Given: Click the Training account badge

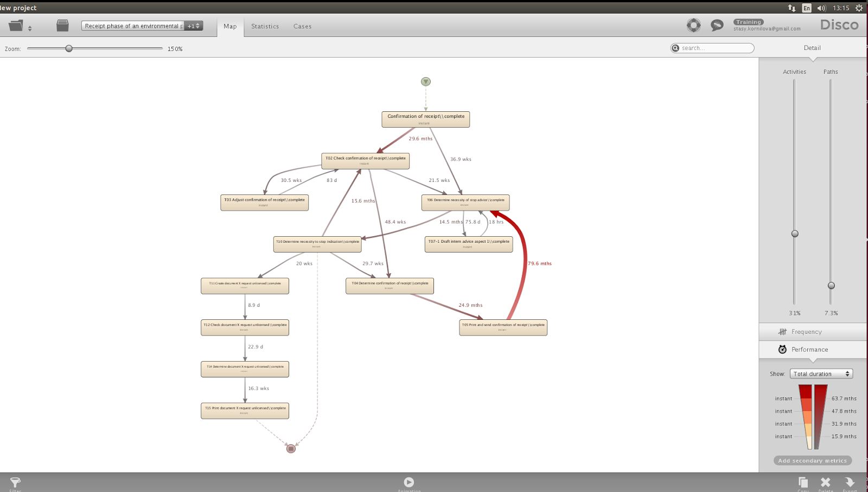Looking at the screenshot, I should pos(749,22).
